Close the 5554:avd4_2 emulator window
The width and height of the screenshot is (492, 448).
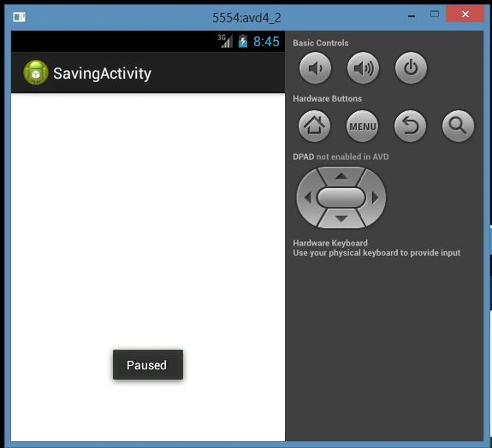coord(465,15)
